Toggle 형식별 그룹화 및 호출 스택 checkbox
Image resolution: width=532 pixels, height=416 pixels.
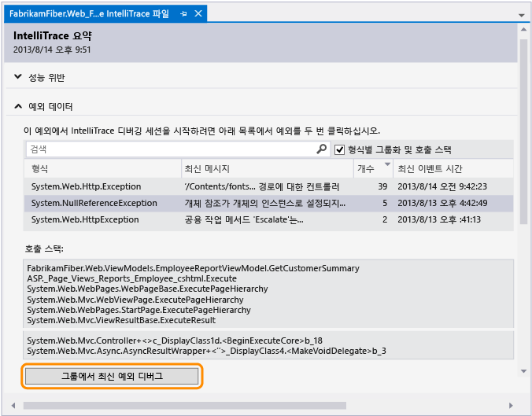click(x=340, y=149)
